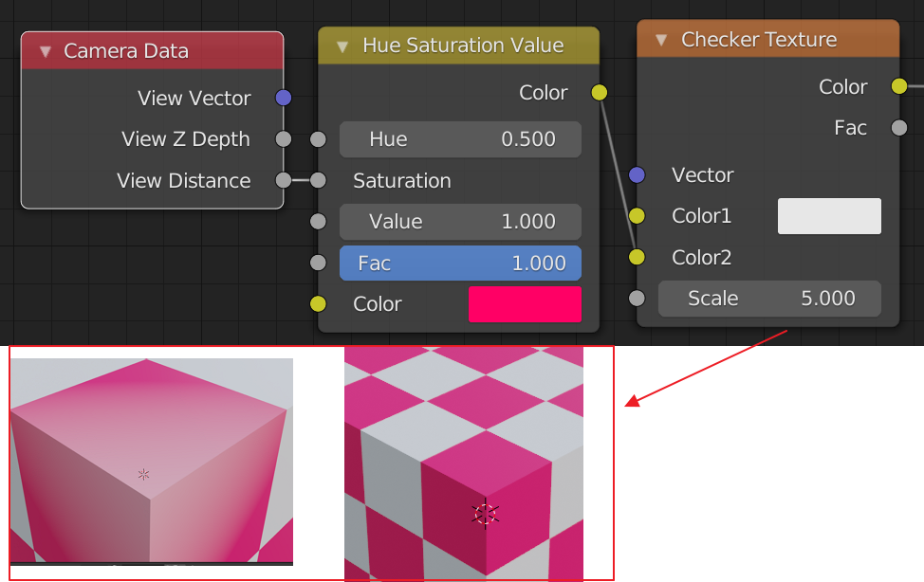Image resolution: width=924 pixels, height=582 pixels.
Task: Collapse the Checker Texture node
Action: click(x=661, y=40)
